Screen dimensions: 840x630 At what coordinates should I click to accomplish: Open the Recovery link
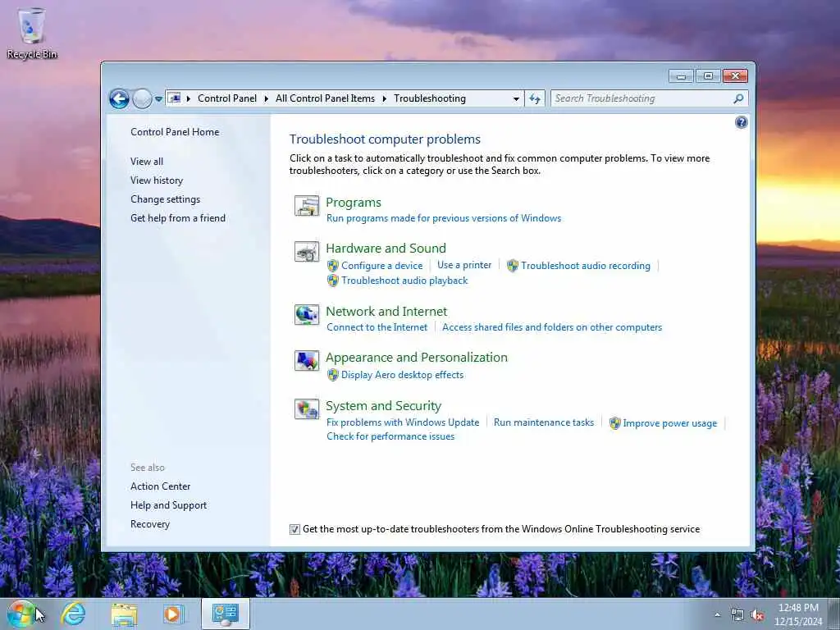tap(150, 524)
